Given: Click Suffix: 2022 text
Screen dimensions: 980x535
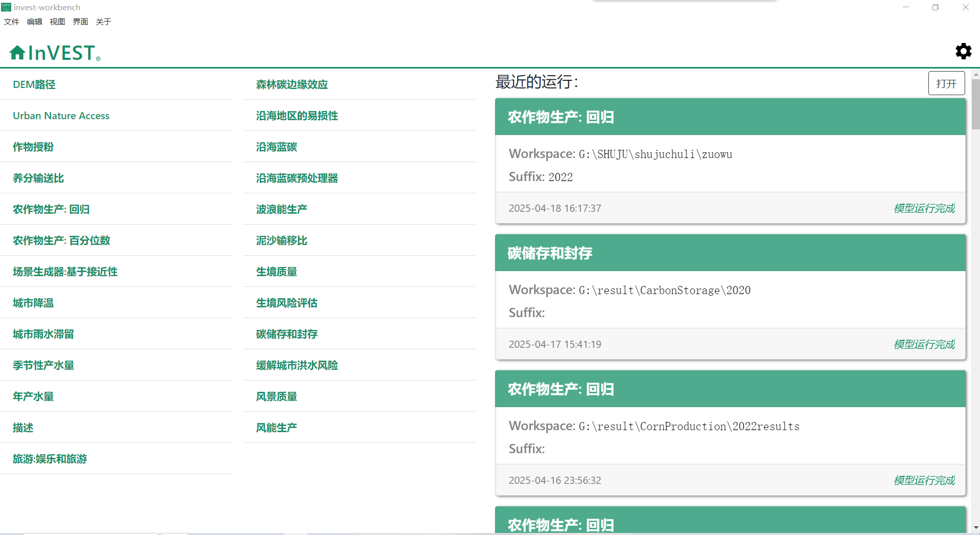Looking at the screenshot, I should pyautogui.click(x=541, y=177).
